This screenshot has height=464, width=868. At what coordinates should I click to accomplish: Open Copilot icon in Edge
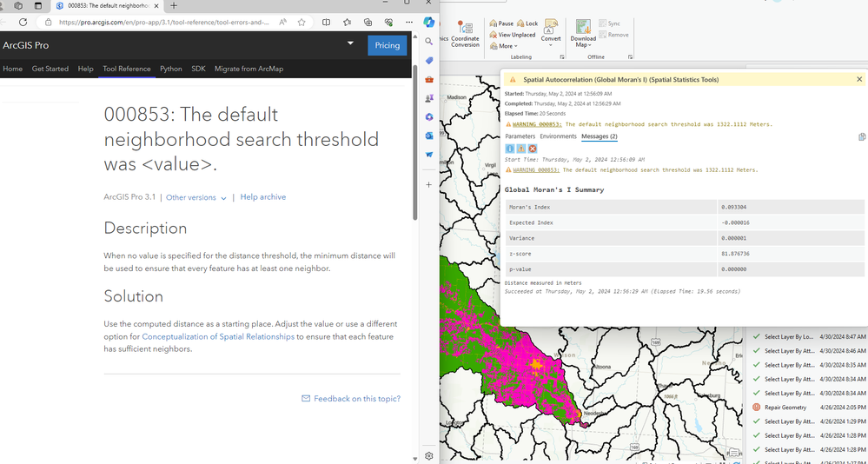point(428,22)
